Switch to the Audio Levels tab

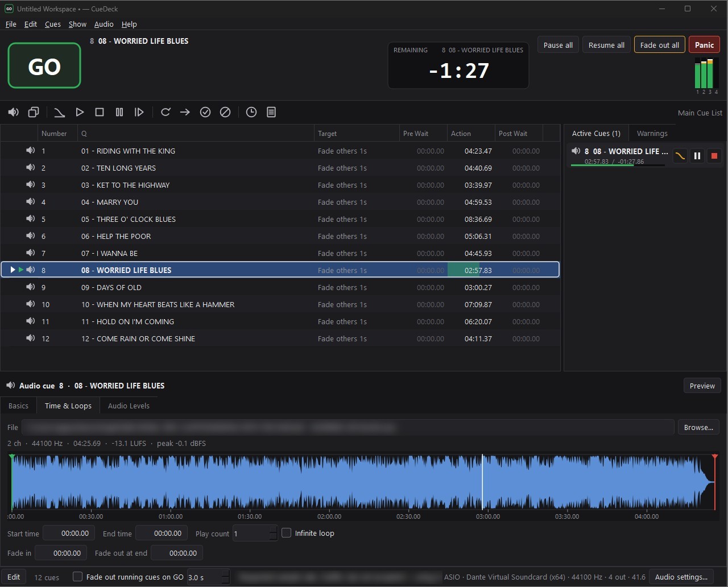(129, 406)
